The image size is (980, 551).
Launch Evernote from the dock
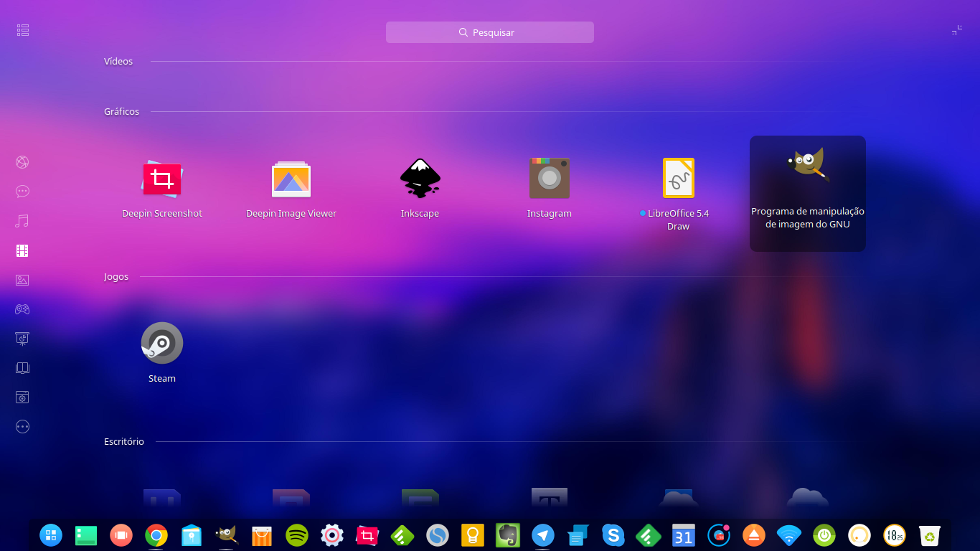click(508, 534)
